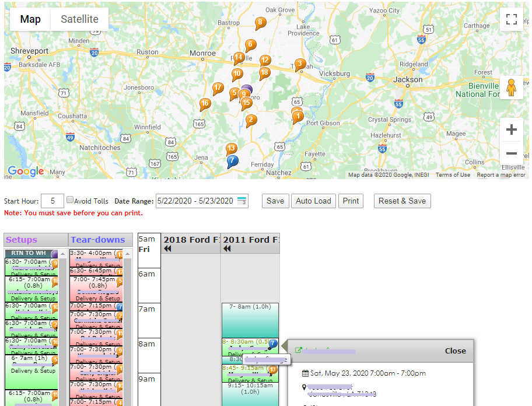Click the Print button
Viewport: 532px width, 406px height.
[351, 201]
